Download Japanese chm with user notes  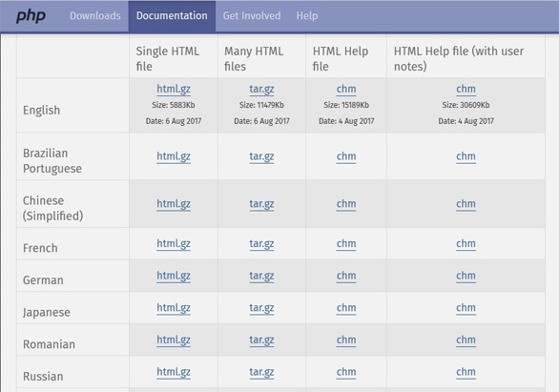[466, 308]
